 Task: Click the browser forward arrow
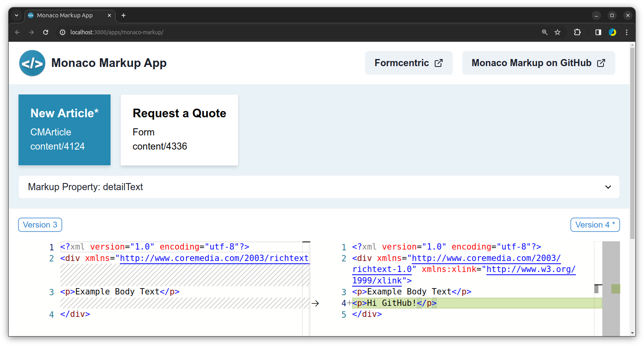pyautogui.click(x=31, y=32)
